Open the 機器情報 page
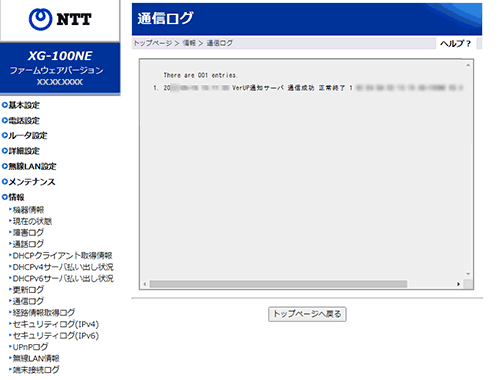 coord(28,210)
